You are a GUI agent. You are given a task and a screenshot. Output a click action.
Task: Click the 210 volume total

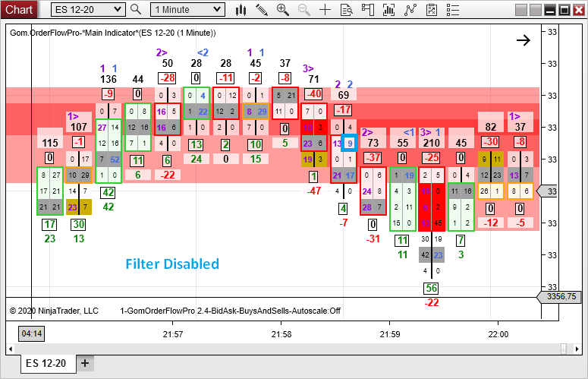click(431, 143)
